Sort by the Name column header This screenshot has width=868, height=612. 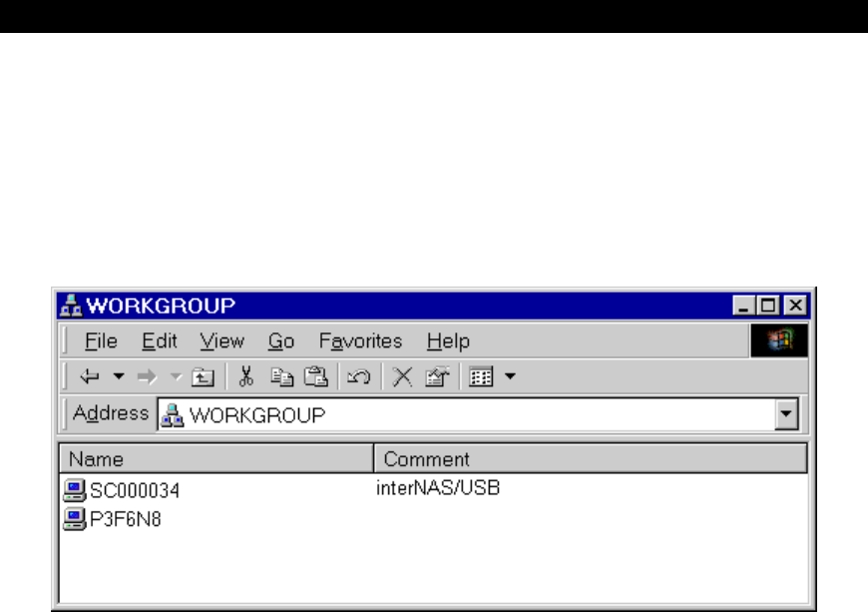pyautogui.click(x=217, y=458)
